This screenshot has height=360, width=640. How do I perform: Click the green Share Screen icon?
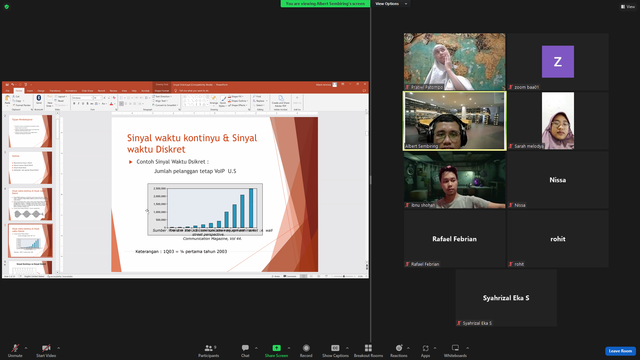276,348
